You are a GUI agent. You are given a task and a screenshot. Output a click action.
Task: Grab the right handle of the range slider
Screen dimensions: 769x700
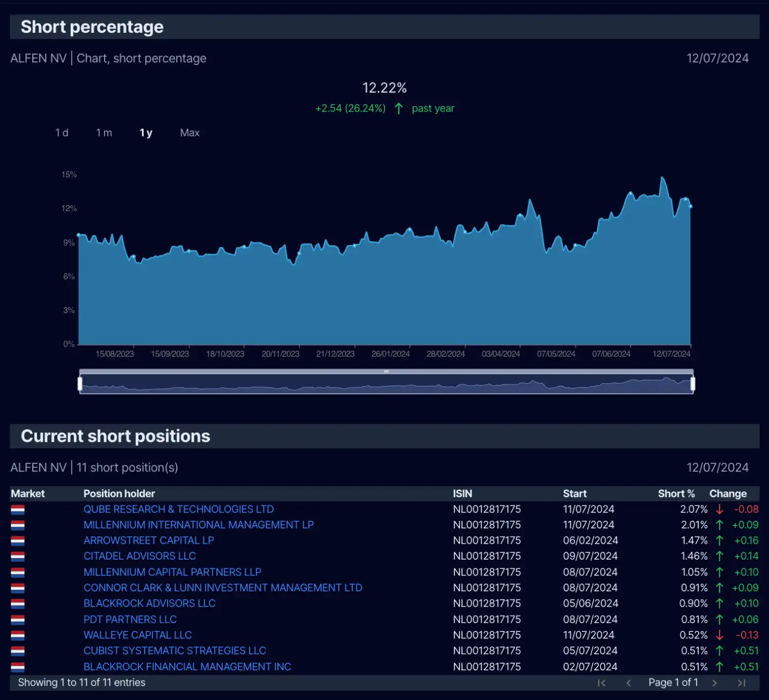tap(693, 383)
